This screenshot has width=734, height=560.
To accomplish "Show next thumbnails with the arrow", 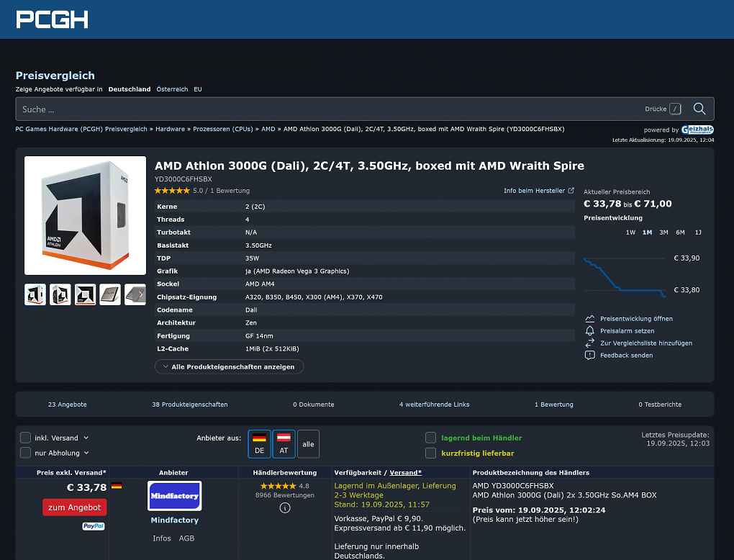I will click(140, 294).
